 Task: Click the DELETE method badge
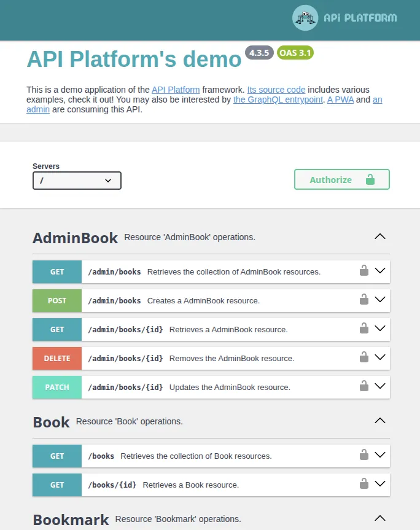point(57,358)
